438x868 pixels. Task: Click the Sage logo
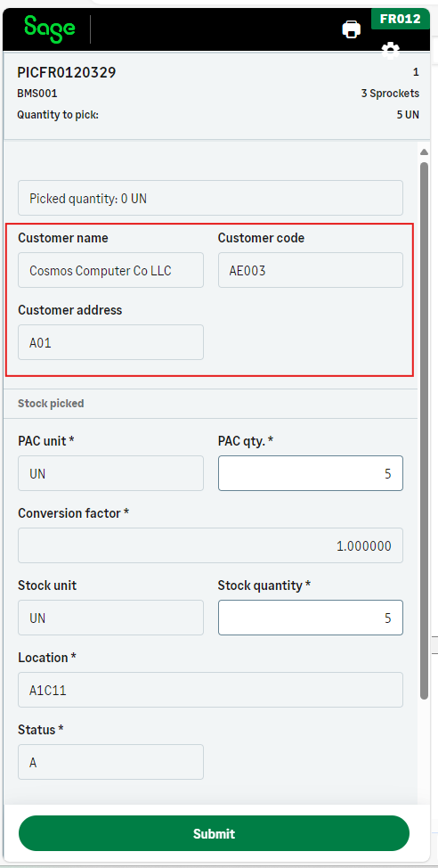[x=50, y=29]
